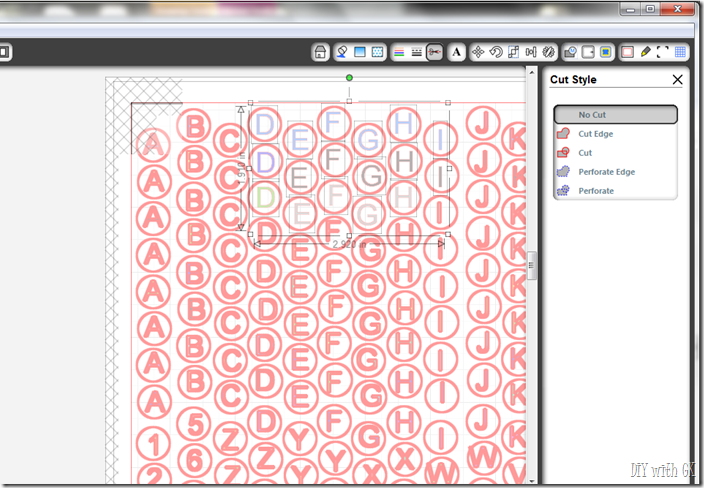Viewport: 704px width, 488px height.
Task: Open the Trace window
Action: [x=605, y=52]
